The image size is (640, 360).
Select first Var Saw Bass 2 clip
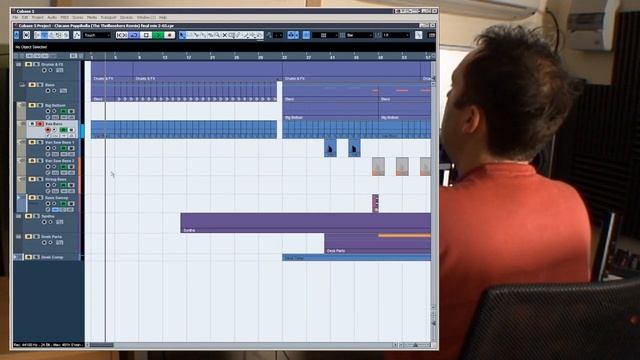(378, 167)
